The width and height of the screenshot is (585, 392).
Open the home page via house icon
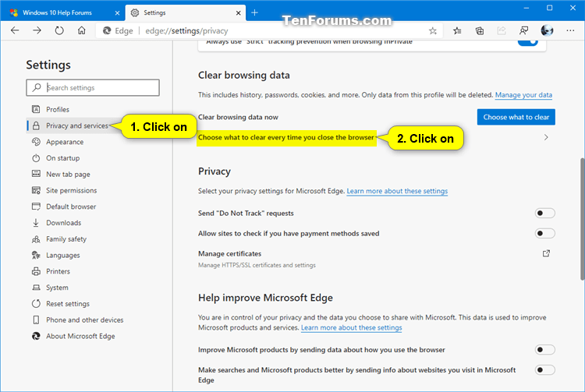click(x=81, y=30)
